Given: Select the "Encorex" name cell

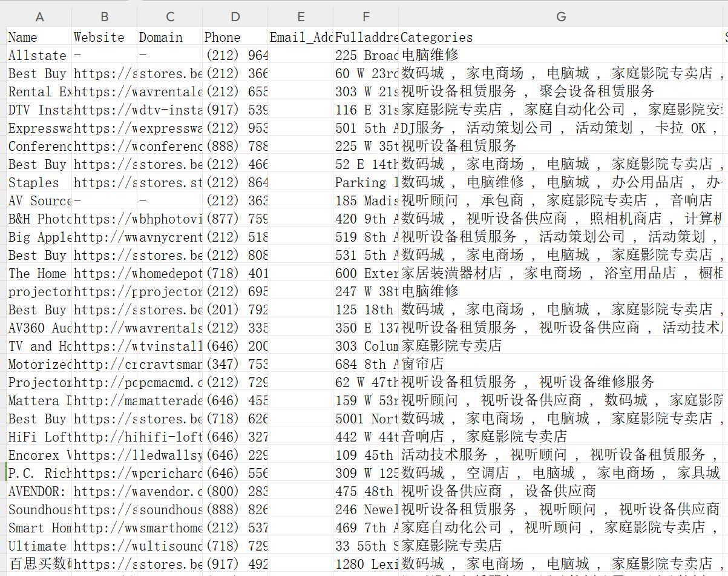Looking at the screenshot, I should pos(39,455).
